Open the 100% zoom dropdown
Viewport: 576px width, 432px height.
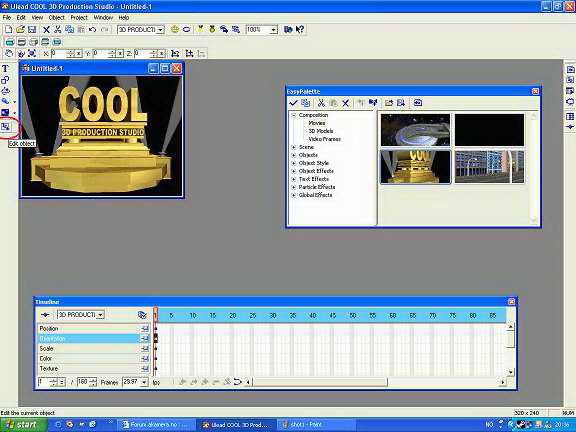click(x=273, y=30)
